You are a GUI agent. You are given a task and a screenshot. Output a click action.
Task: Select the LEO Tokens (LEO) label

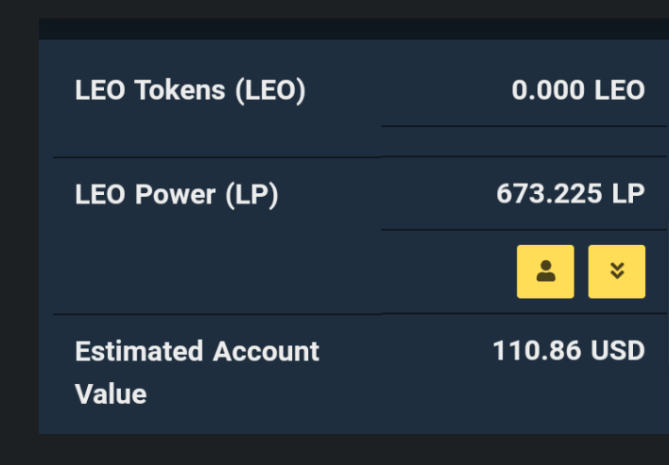(x=190, y=90)
